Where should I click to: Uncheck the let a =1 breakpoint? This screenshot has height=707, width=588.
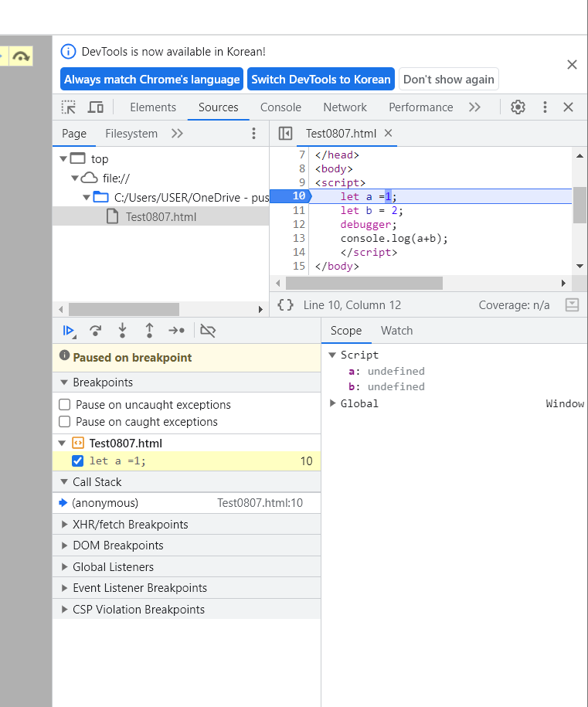(77, 461)
